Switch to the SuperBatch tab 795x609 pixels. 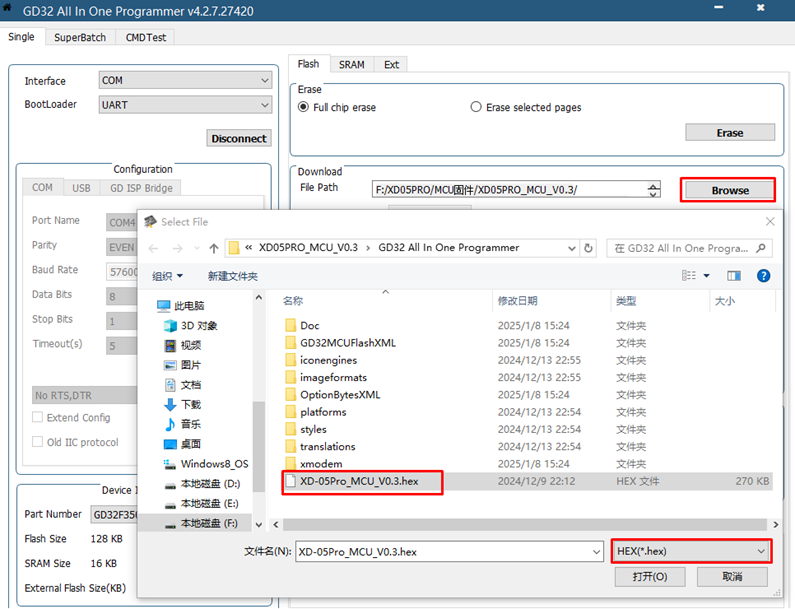click(x=80, y=37)
